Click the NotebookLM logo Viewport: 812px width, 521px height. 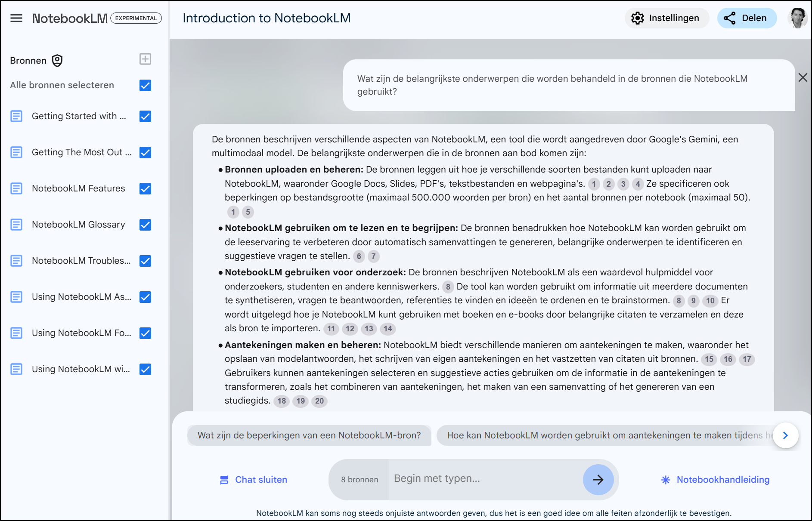click(70, 18)
